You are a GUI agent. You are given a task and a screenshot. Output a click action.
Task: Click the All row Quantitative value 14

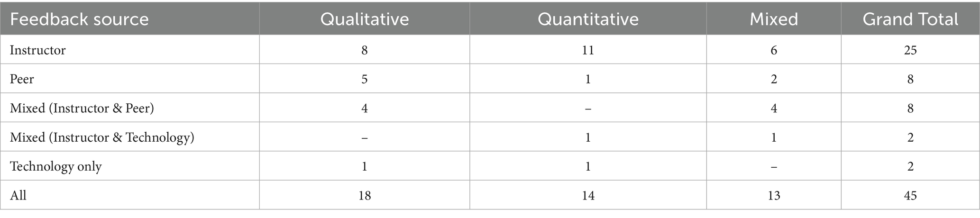(x=588, y=195)
